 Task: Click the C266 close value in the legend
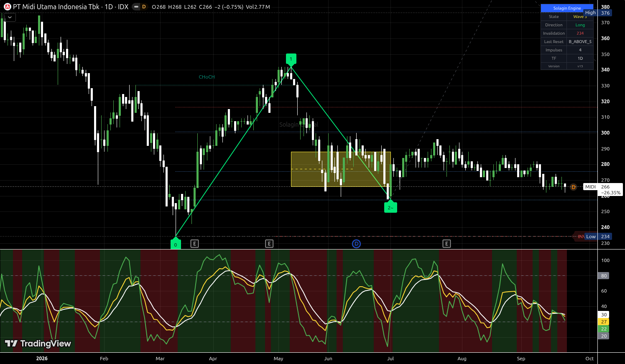205,7
